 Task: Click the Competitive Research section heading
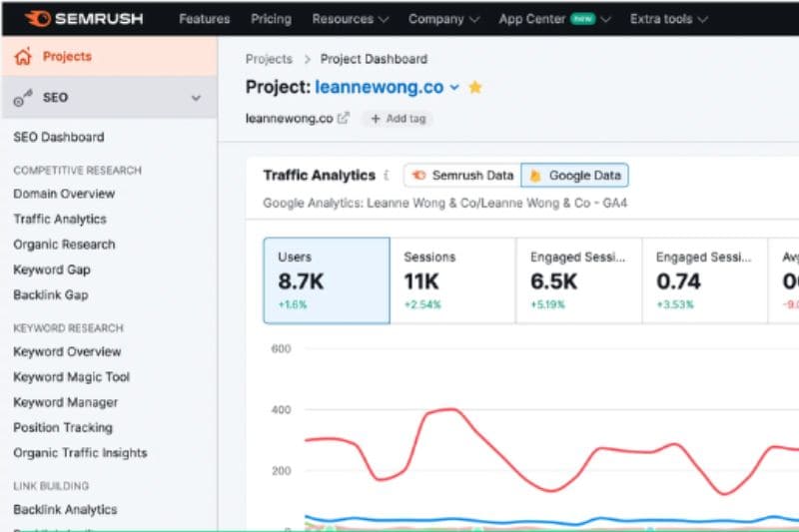pos(78,170)
